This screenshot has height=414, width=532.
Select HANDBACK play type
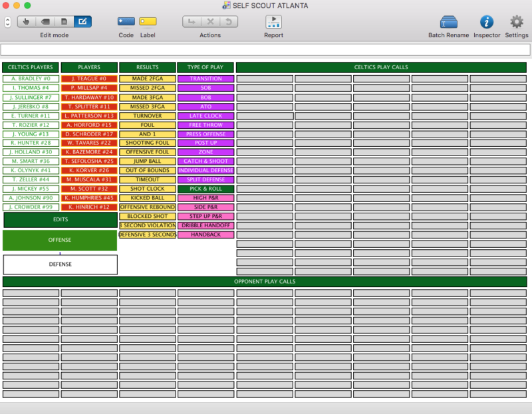(206, 235)
